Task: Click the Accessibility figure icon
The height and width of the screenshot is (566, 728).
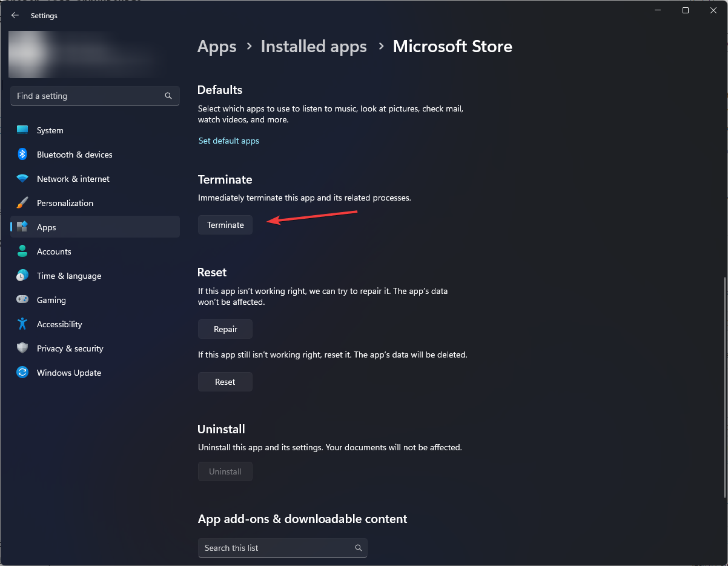Action: [x=22, y=324]
